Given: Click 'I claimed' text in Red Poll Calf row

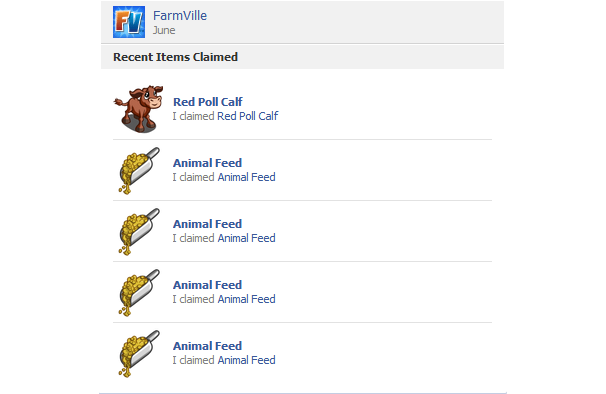Looking at the screenshot, I should click(193, 116).
